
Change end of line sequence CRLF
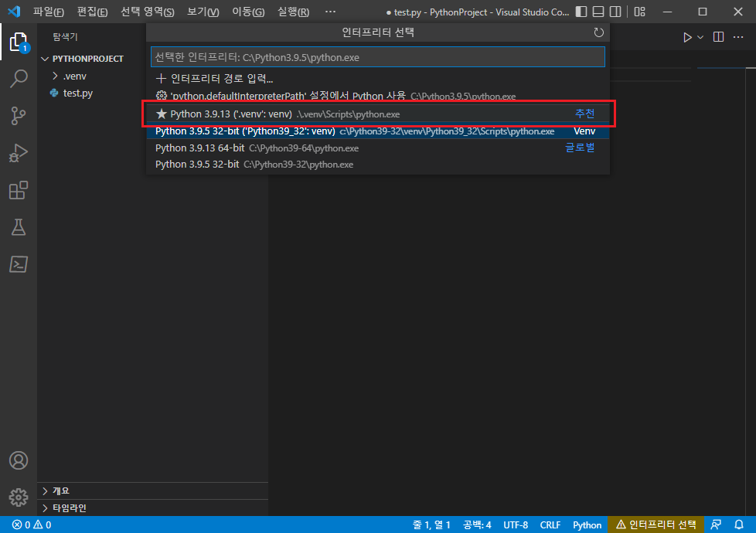550,525
